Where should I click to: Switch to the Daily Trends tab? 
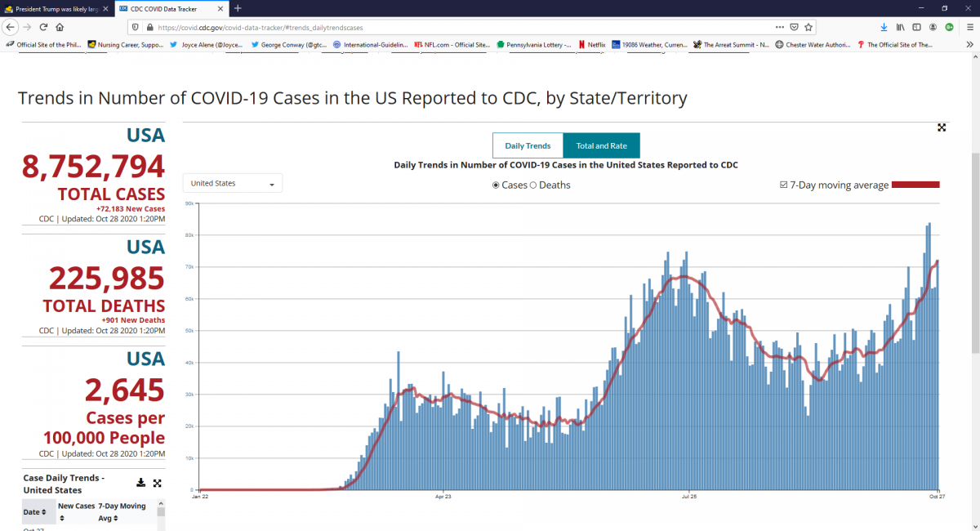[528, 145]
